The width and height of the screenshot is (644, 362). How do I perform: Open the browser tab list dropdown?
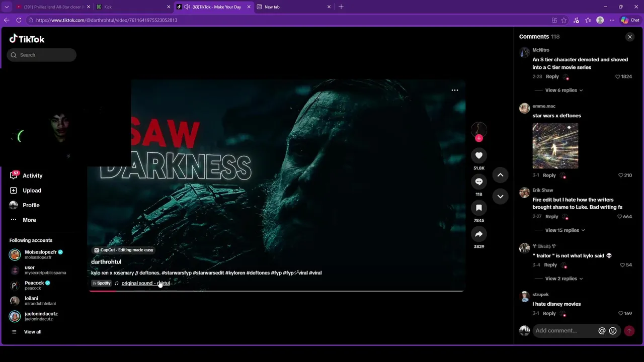pyautogui.click(x=7, y=7)
